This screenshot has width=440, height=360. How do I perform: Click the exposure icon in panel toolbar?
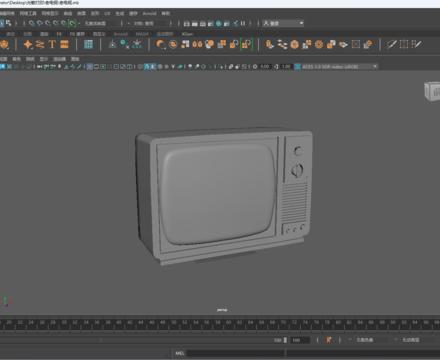[255, 67]
